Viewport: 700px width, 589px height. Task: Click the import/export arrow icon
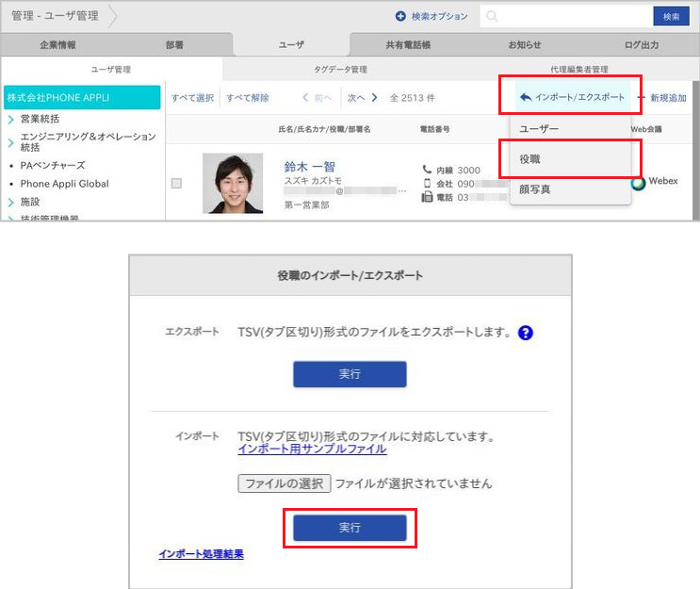click(526, 97)
